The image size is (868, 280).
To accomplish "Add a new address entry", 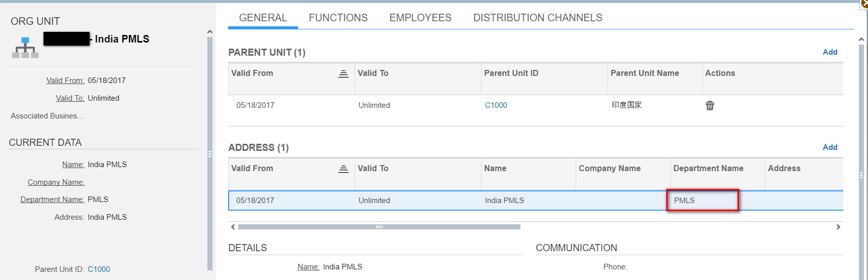I will coord(830,147).
